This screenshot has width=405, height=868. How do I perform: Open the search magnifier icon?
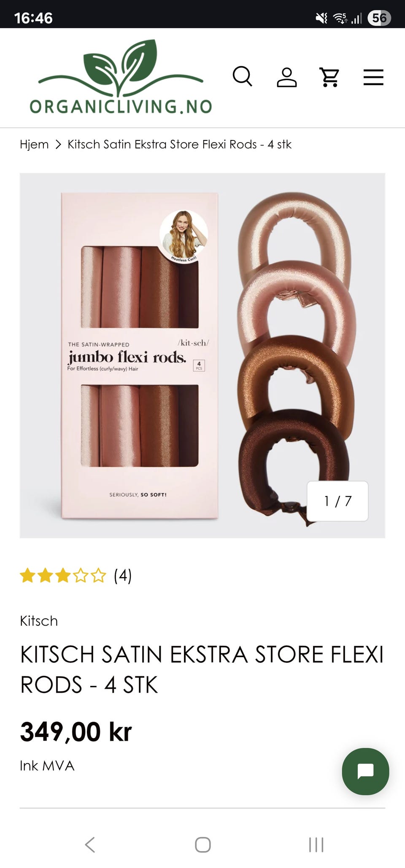pos(243,77)
